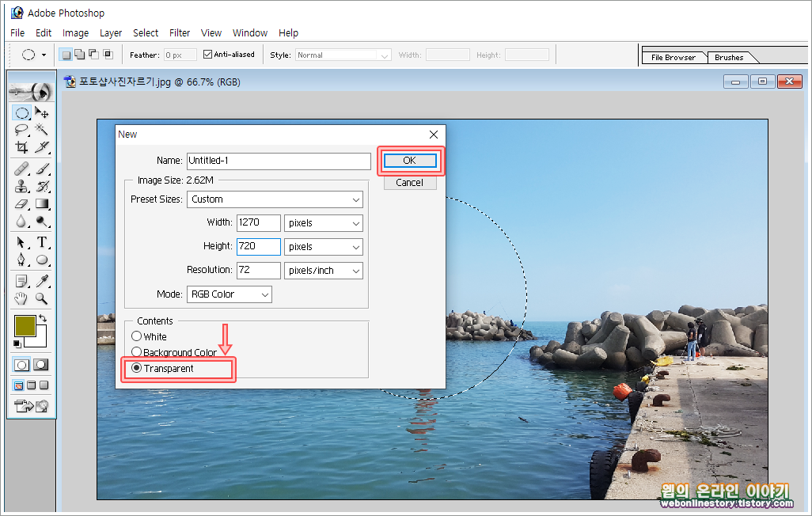Open the Edit menu

click(x=44, y=32)
